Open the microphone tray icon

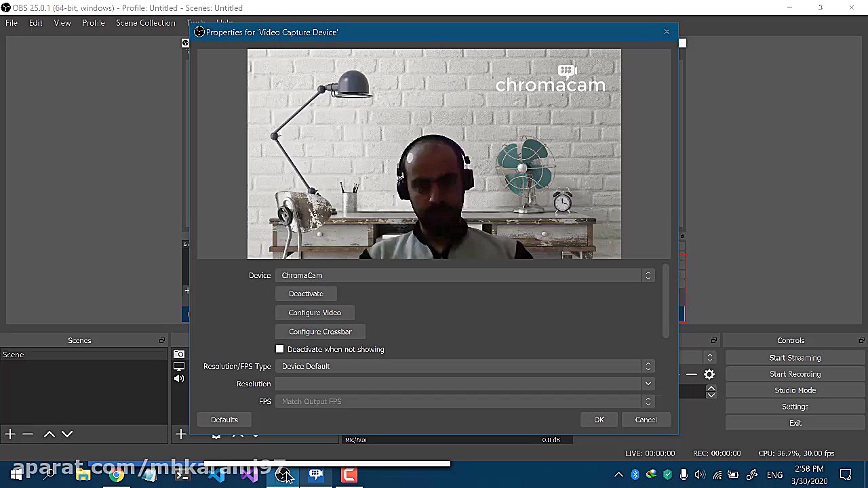pos(684,474)
